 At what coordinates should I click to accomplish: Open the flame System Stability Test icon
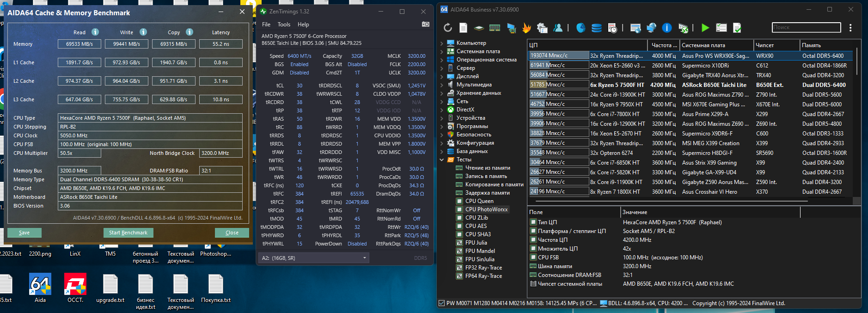click(526, 28)
